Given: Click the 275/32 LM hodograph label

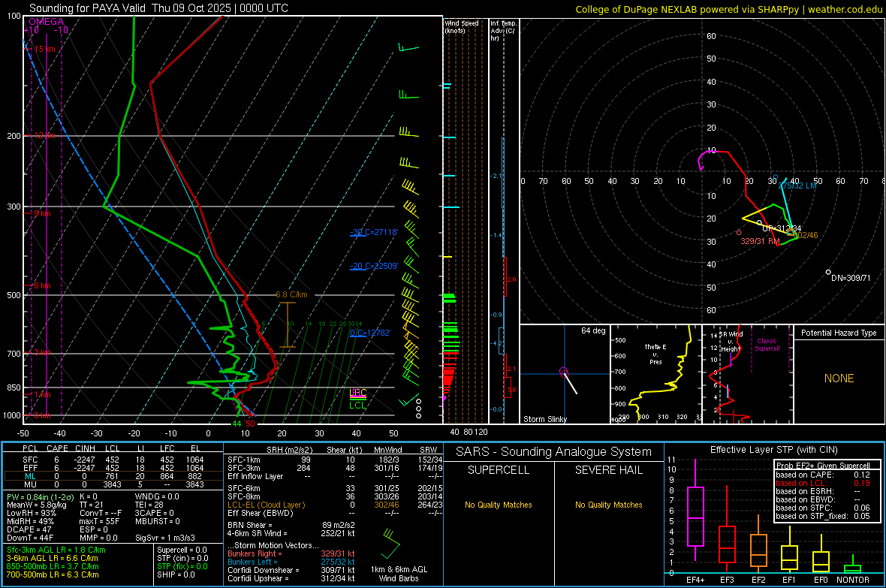Looking at the screenshot, I should click(797, 185).
